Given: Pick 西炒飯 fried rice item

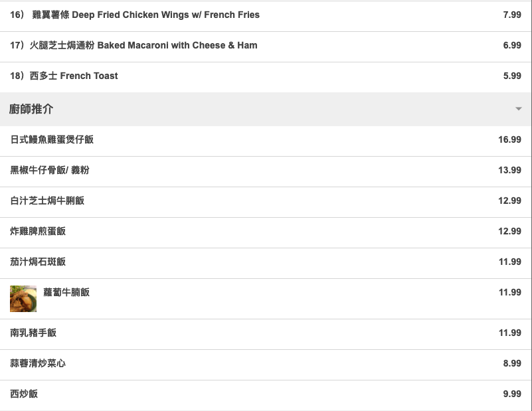Looking at the screenshot, I should pyautogui.click(x=24, y=394).
